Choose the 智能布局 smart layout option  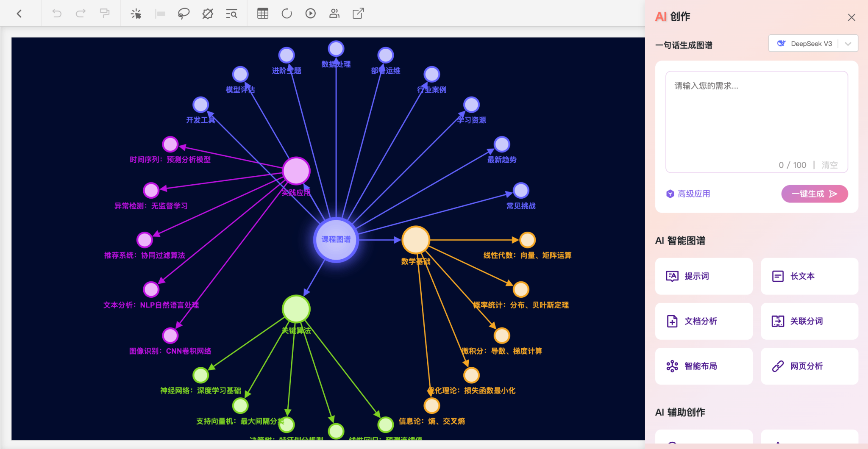click(x=704, y=366)
